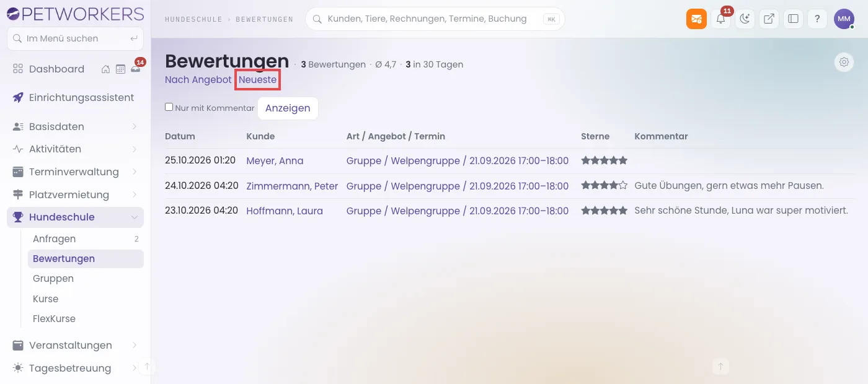Expand the Basisdaten menu
This screenshot has height=384, width=868.
click(75, 126)
